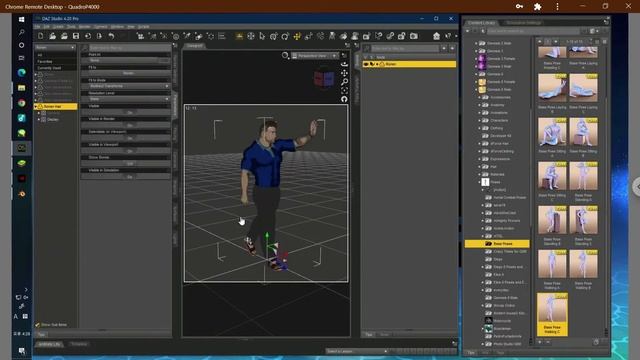This screenshot has width=640, height=360.
Task: Open the Tips tab under Parameters pane
Action: (x=41, y=334)
